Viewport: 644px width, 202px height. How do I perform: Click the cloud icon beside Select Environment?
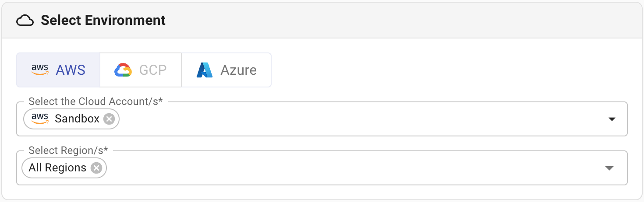pos(25,21)
